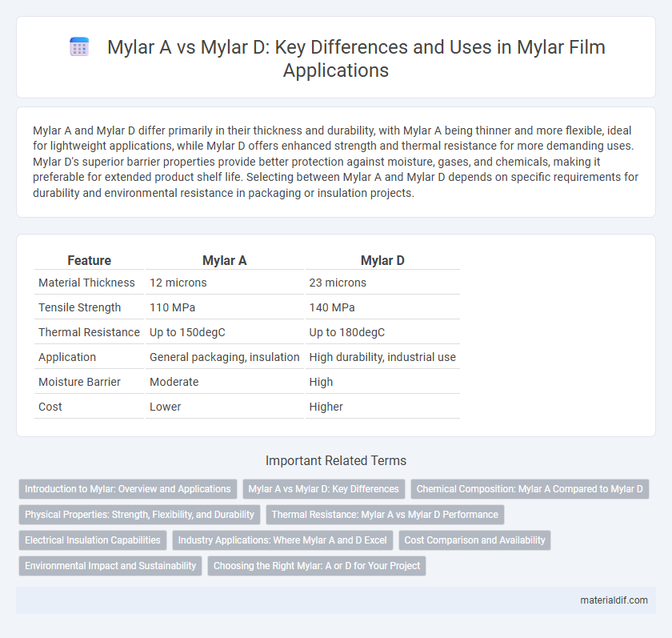The image size is (672, 638).
Task: Select 'Chemical Composition: Mylar A Compared to Mylar D'
Action: click(530, 489)
